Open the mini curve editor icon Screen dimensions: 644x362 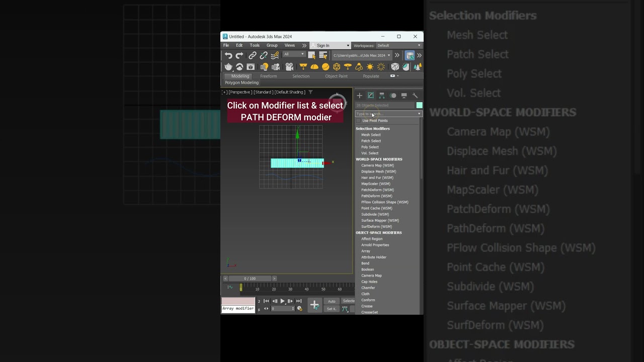pyautogui.click(x=230, y=287)
